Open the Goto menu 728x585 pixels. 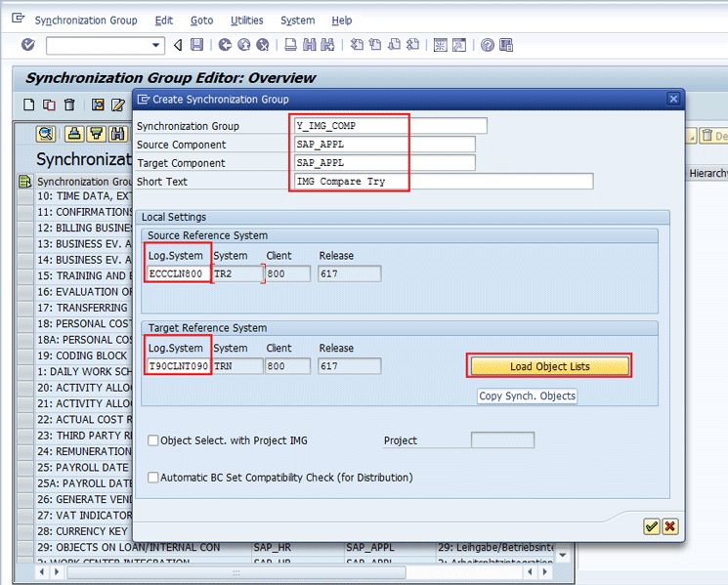tap(201, 21)
